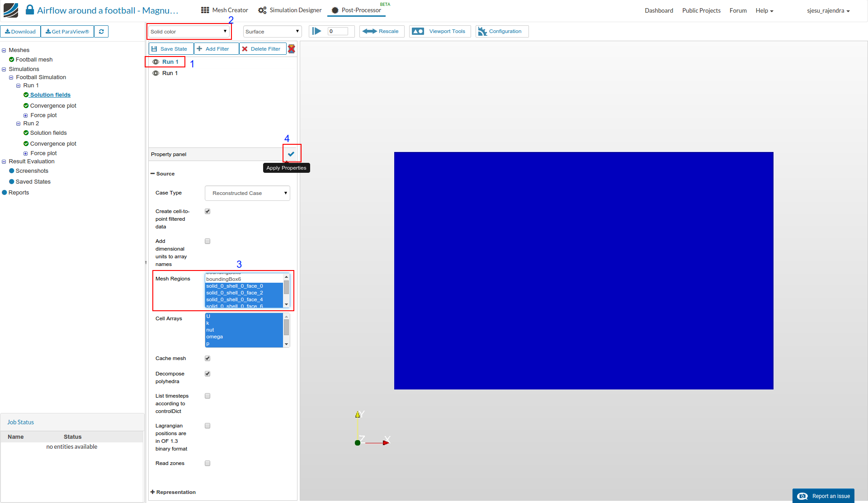This screenshot has height=503, width=868.
Task: Click the delete all filters icon
Action: [x=292, y=49]
